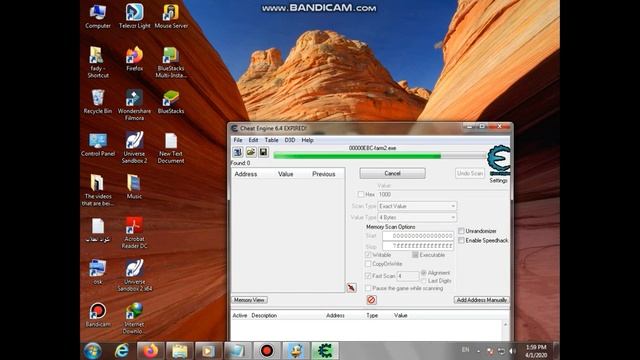Toggle the Executable checkbox
640x360 pixels.
[x=415, y=255]
